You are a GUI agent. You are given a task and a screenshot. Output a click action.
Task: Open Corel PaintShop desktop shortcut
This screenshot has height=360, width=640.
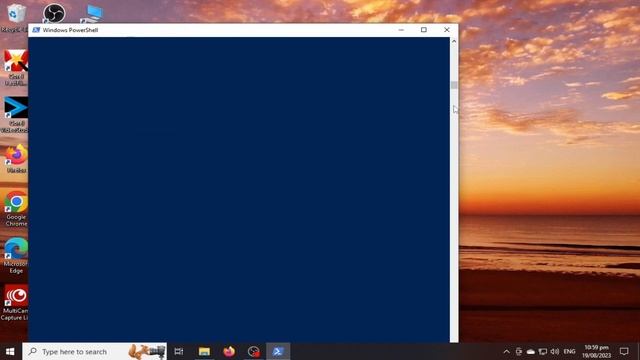point(16,67)
